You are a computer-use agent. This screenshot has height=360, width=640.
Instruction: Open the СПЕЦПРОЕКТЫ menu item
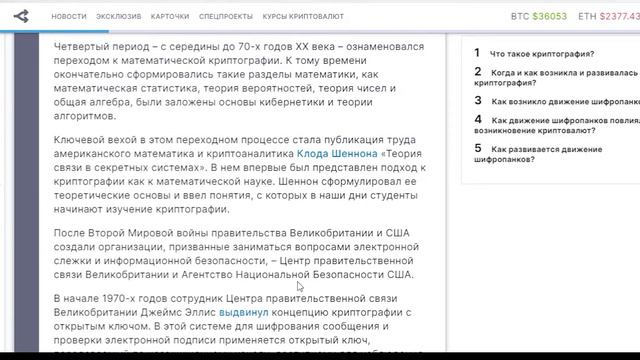coord(226,16)
